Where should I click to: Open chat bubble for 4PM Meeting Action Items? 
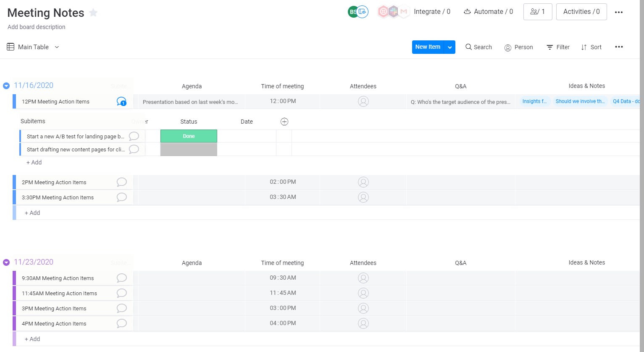click(x=121, y=323)
